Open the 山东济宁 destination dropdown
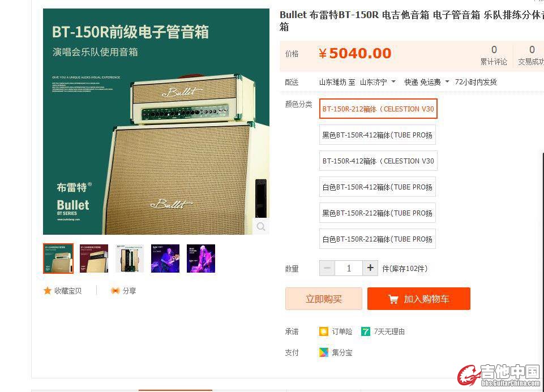The width and height of the screenshot is (544, 392). [378, 82]
